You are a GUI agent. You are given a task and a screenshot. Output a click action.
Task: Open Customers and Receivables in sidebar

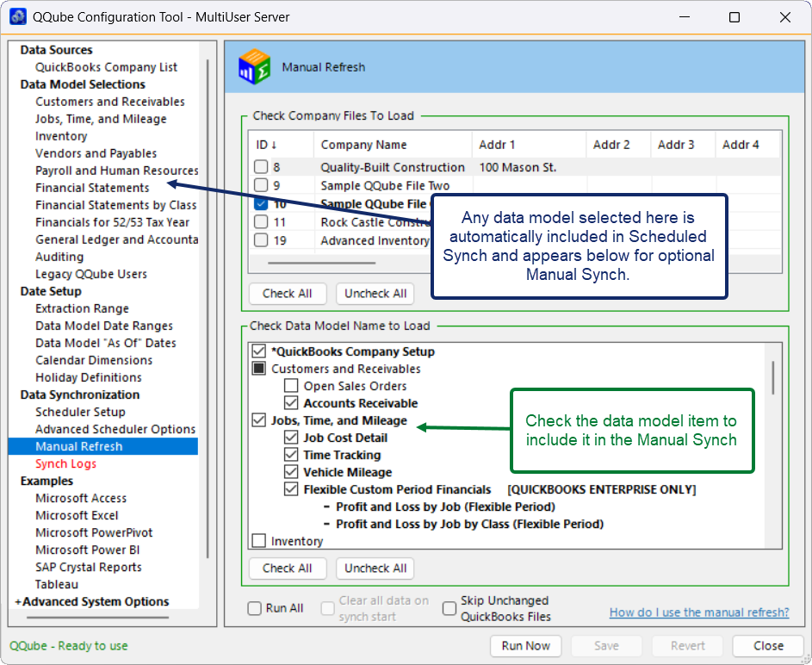[x=109, y=102]
